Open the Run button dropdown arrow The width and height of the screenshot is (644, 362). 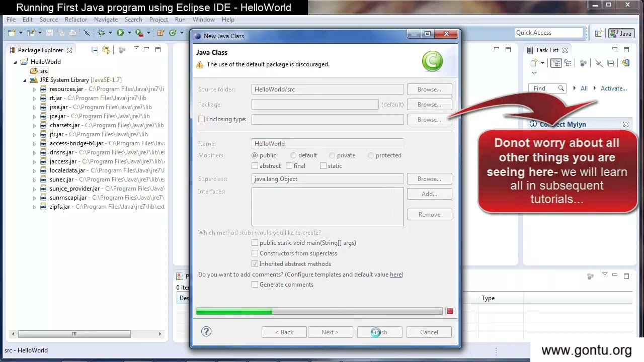tap(129, 33)
